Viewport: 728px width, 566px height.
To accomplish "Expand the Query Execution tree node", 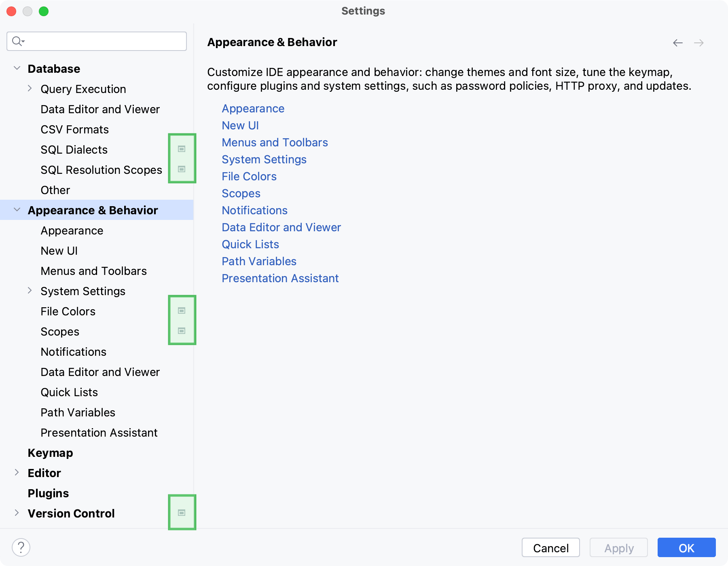I will click(x=29, y=89).
